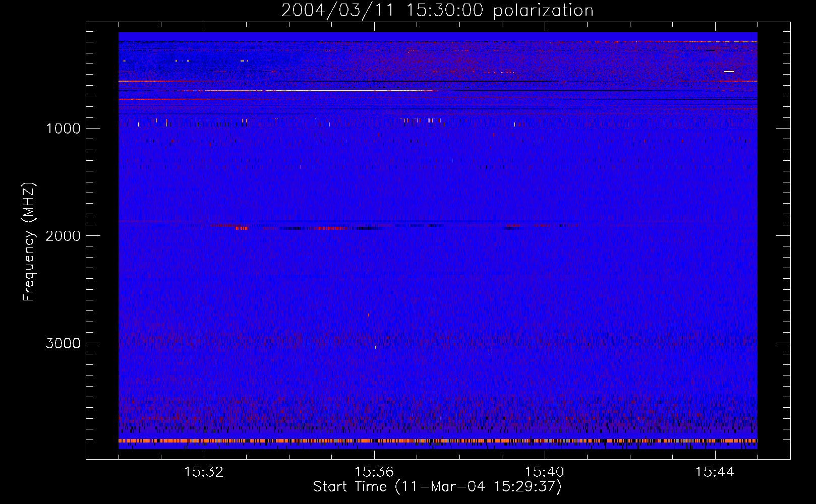The height and width of the screenshot is (504, 816).
Task: Click the 15:40 time tick label
Action: pyautogui.click(x=545, y=472)
